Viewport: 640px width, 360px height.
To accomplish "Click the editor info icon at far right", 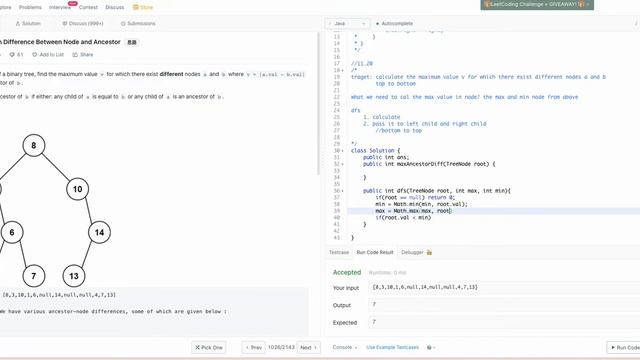I will [636, 24].
